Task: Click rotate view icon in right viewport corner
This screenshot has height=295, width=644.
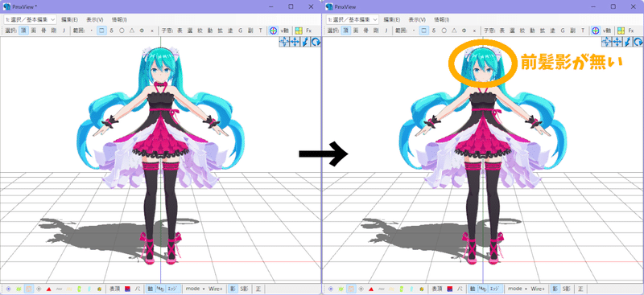Action: (638, 42)
